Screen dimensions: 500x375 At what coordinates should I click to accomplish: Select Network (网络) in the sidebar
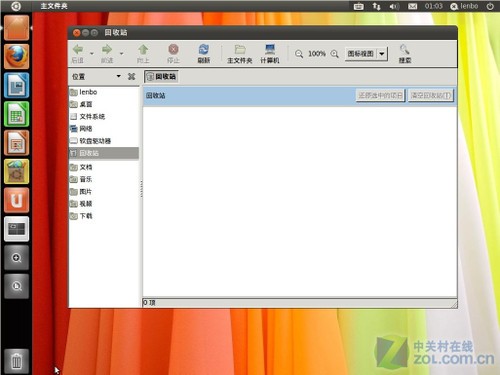click(x=104, y=129)
